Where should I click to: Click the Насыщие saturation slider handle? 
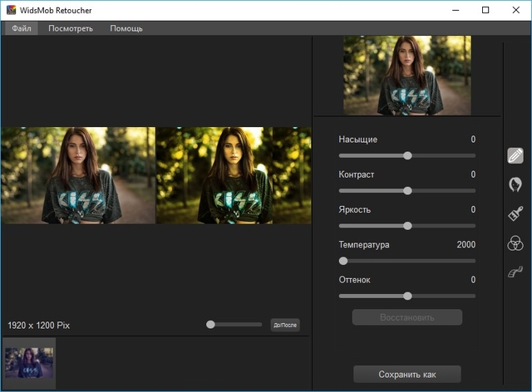click(407, 155)
